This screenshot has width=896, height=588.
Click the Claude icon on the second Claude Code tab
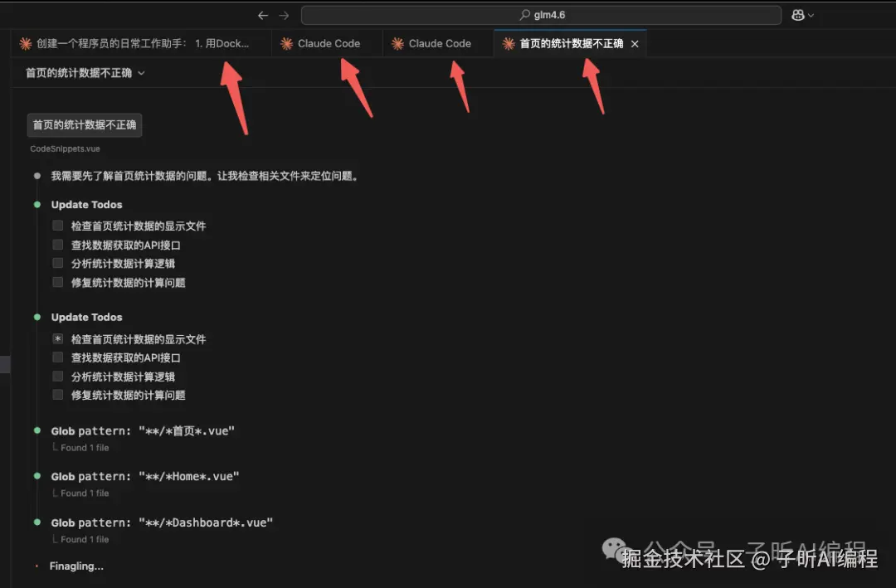[397, 43]
